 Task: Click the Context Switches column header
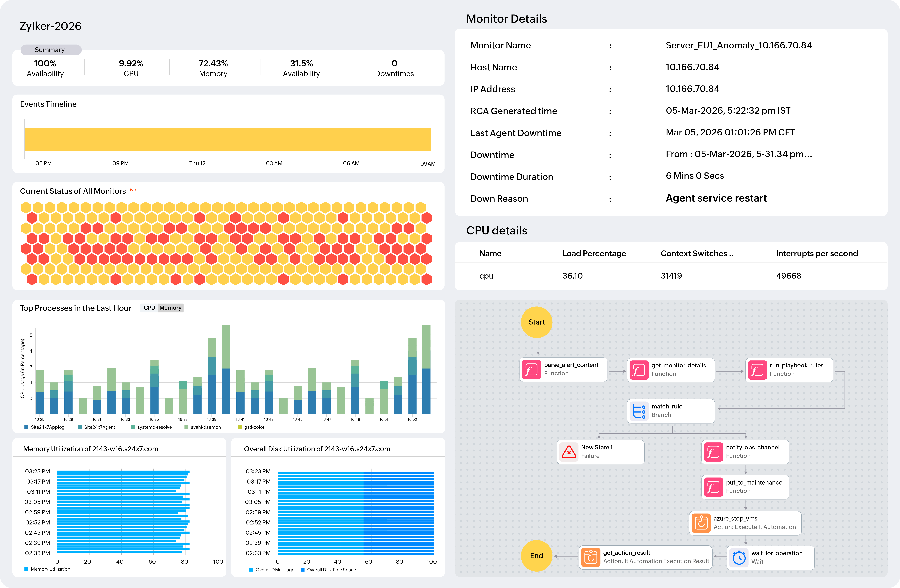(x=697, y=254)
